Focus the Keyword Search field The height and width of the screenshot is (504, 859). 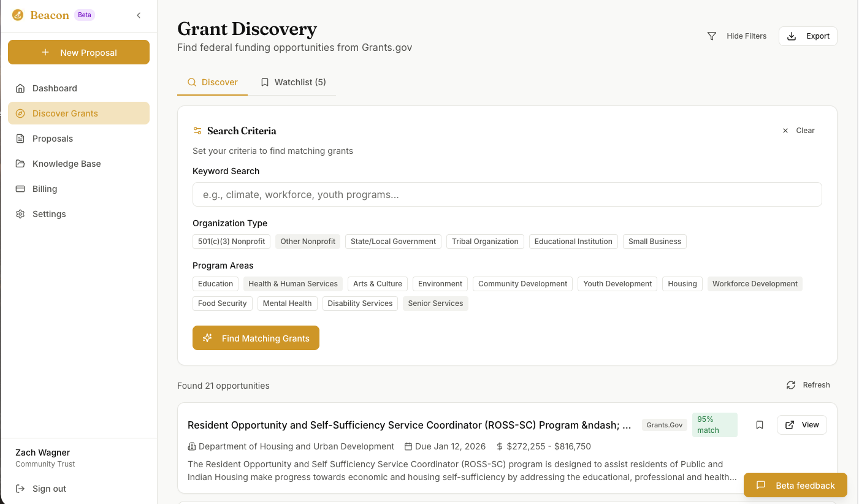tap(507, 194)
